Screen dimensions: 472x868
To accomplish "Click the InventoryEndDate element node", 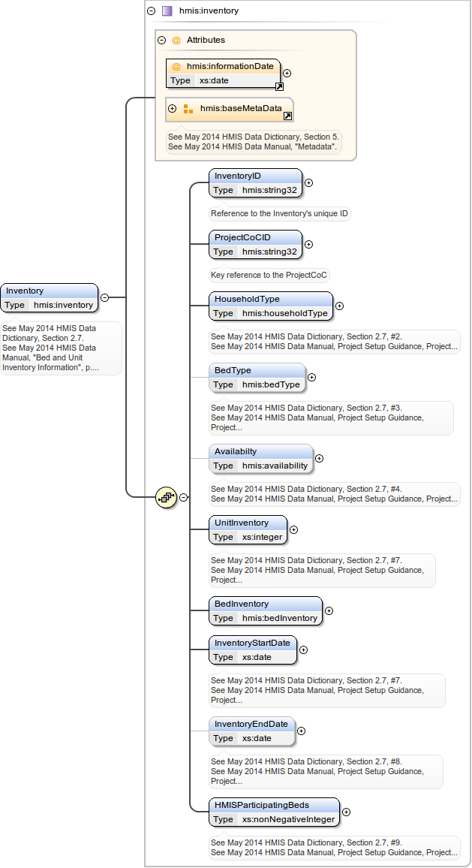I will 251,731.
